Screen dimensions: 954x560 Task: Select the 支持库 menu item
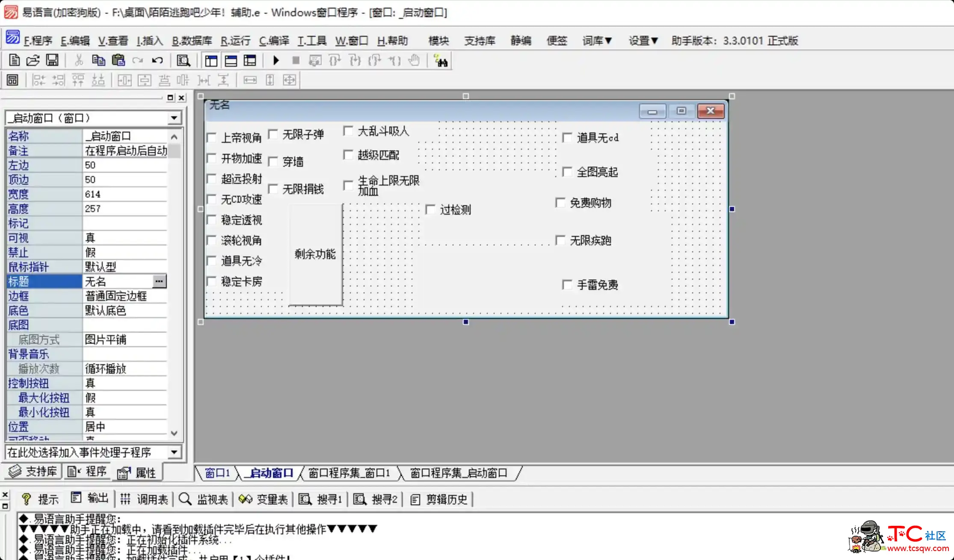click(479, 41)
